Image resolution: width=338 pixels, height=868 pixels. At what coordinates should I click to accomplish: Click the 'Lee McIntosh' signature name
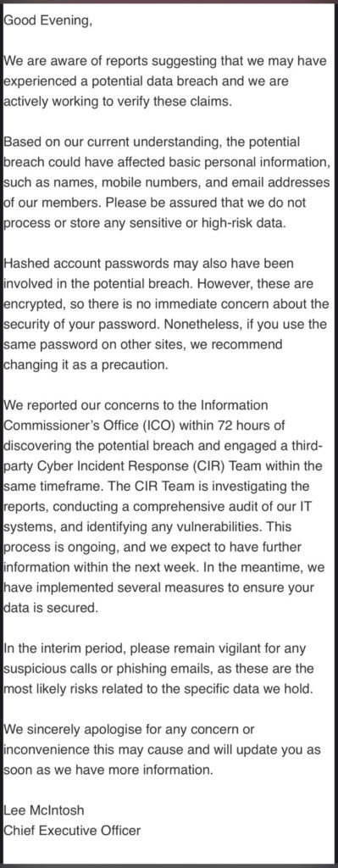point(44,810)
